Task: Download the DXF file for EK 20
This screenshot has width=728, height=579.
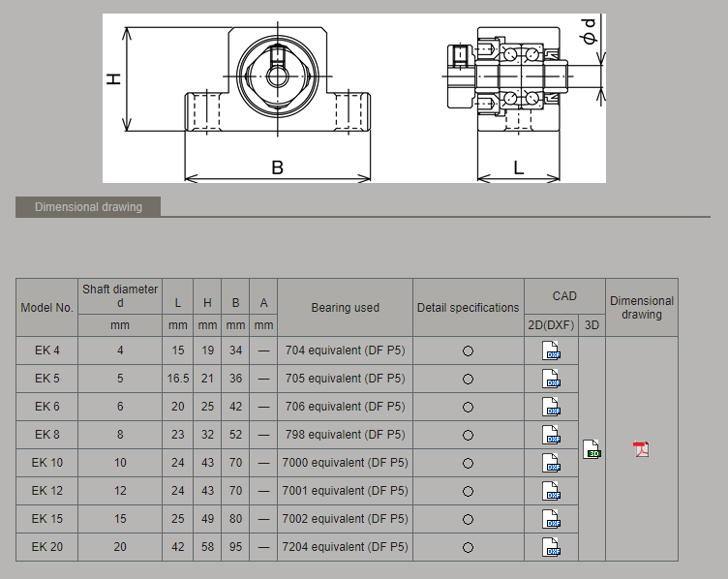Action: [552, 547]
